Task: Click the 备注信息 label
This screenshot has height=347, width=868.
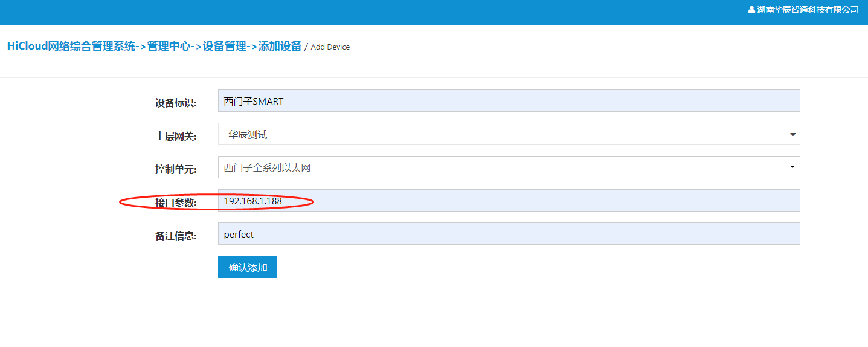Action: (176, 236)
